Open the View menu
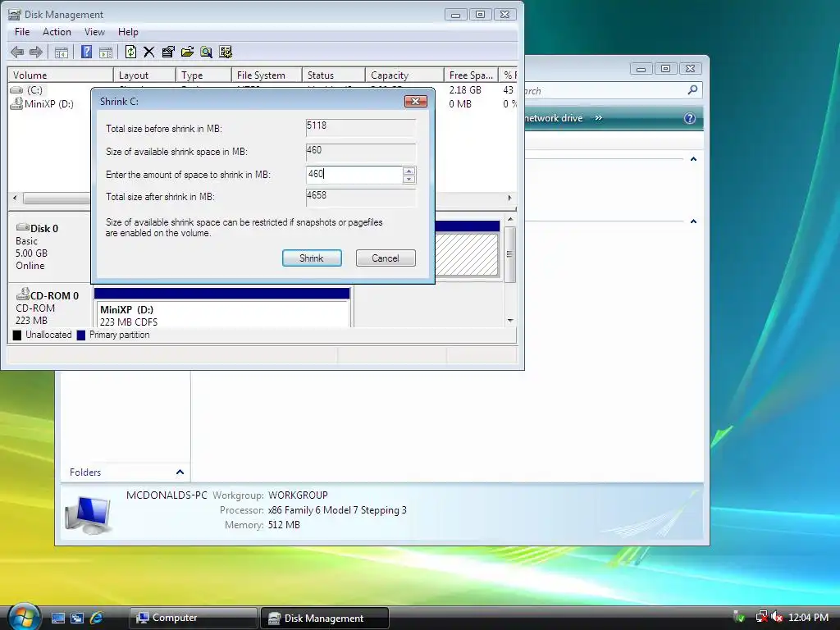The image size is (840, 630). tap(94, 32)
